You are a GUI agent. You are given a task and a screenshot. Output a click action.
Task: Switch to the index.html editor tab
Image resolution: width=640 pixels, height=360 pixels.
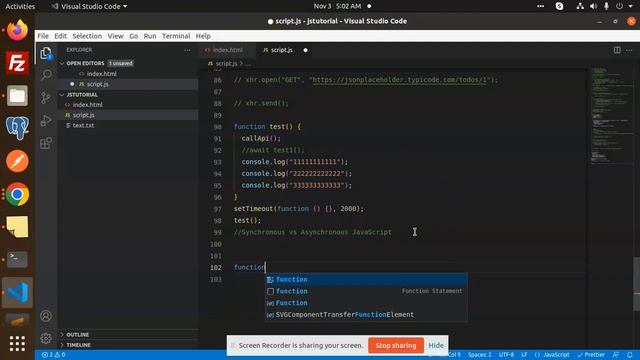[226, 50]
